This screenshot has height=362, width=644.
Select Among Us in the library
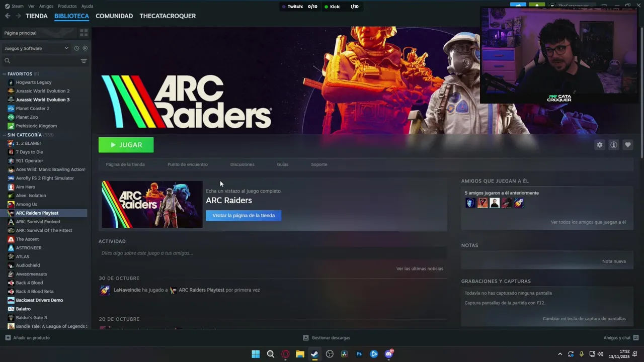(x=26, y=205)
